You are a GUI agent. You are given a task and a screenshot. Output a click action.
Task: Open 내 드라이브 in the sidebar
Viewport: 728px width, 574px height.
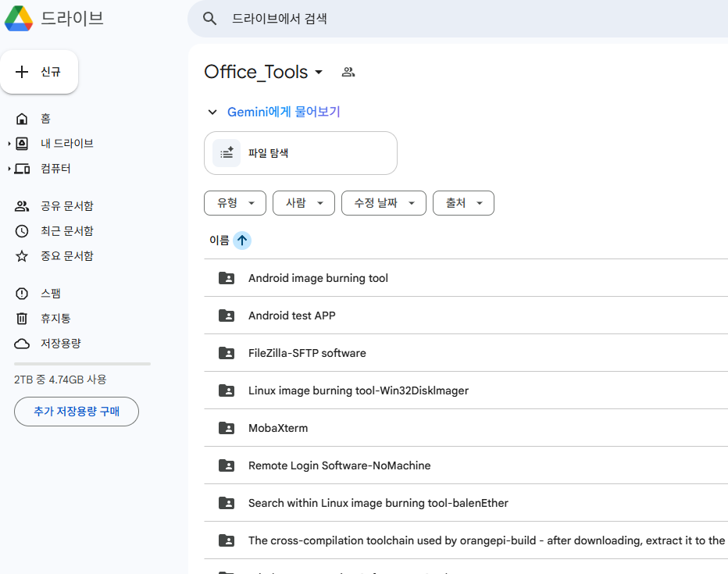67,144
